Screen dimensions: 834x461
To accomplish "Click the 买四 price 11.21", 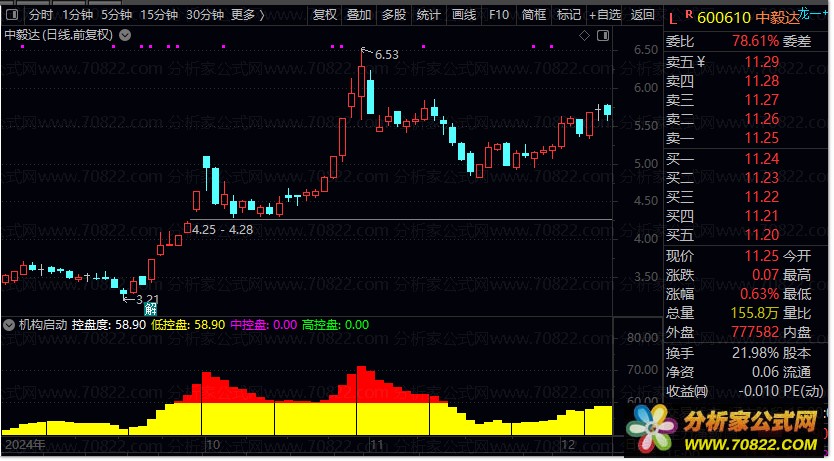I will click(x=762, y=216).
